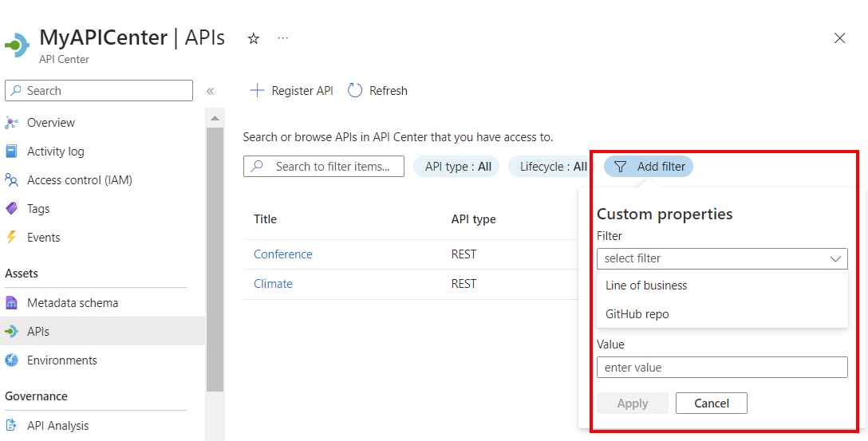Select Line of business filter option
Viewport: 868px width, 441px height.
pyautogui.click(x=646, y=285)
